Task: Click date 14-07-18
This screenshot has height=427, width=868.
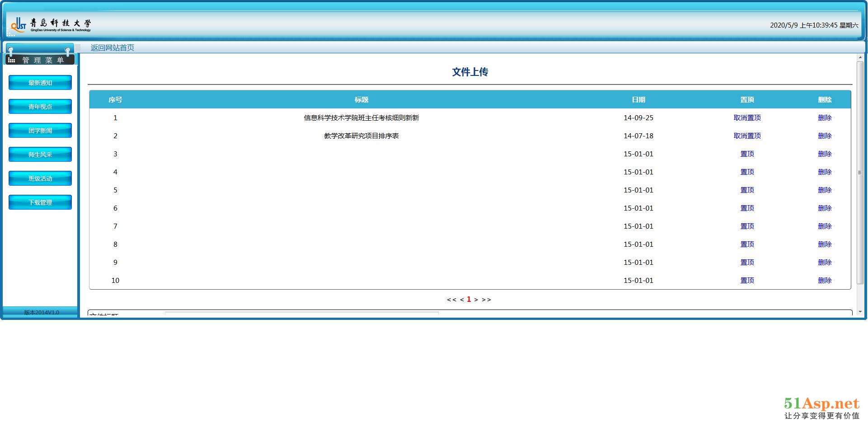Action: tap(638, 136)
